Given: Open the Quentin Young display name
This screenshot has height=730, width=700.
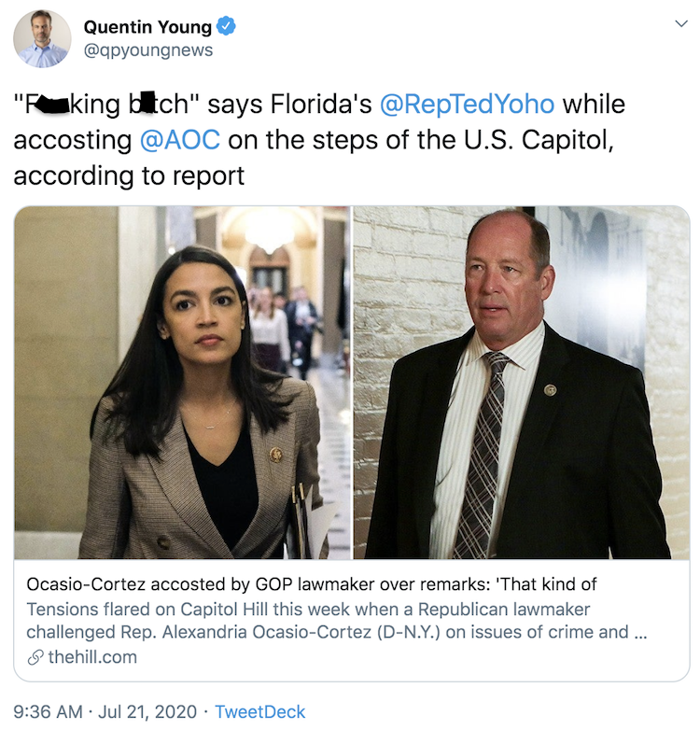Looking at the screenshot, I should [147, 27].
